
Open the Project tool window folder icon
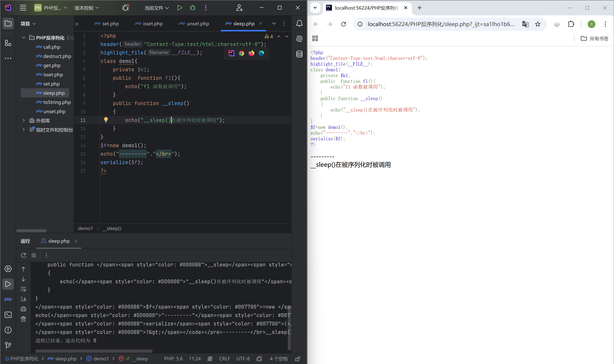point(8,24)
